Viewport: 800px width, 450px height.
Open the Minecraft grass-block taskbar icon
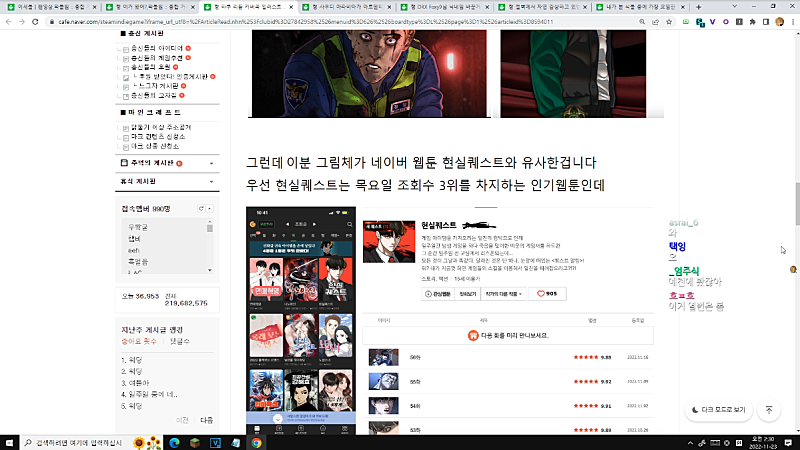[x=195, y=443]
